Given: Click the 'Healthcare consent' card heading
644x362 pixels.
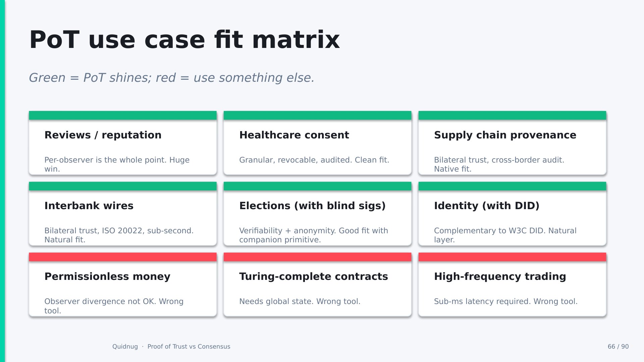Looking at the screenshot, I should click(294, 135).
